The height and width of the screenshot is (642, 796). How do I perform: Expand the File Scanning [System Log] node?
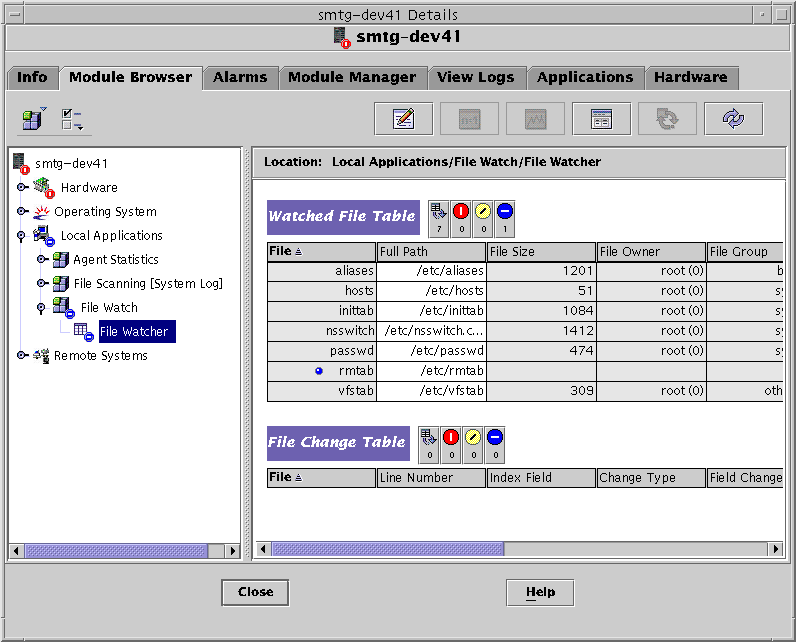pos(42,283)
